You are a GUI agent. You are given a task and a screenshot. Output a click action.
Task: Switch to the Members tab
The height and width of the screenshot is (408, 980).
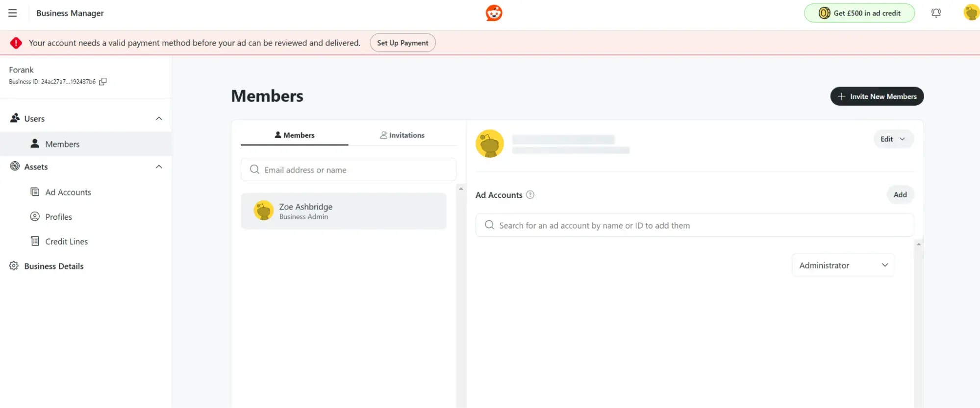tap(295, 135)
